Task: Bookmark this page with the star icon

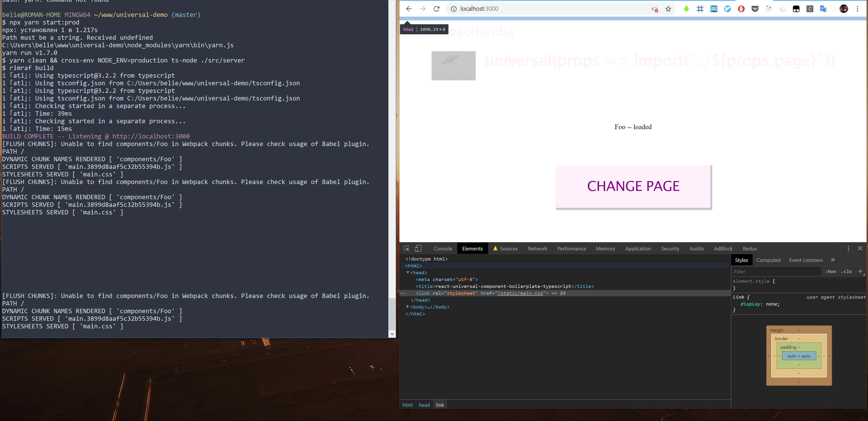Action: coord(668,9)
